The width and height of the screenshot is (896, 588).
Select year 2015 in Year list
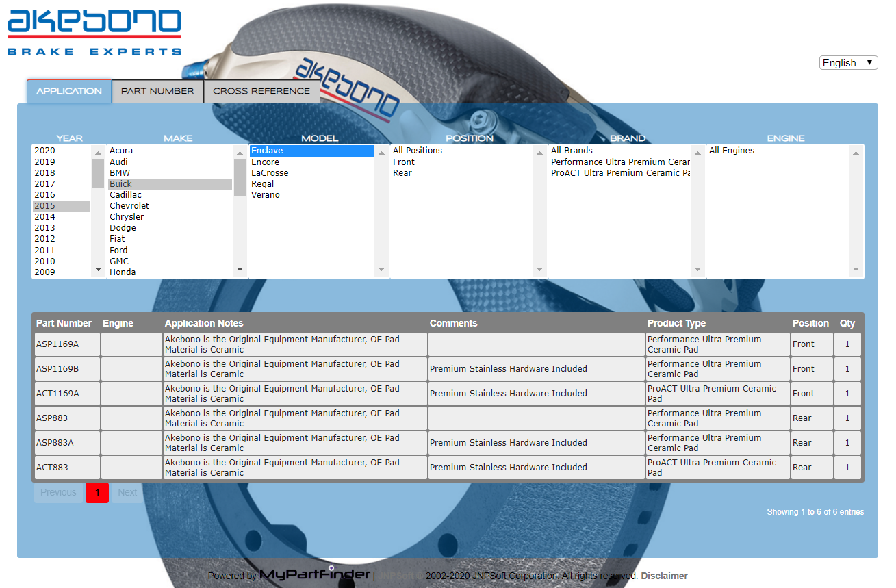tap(62, 206)
